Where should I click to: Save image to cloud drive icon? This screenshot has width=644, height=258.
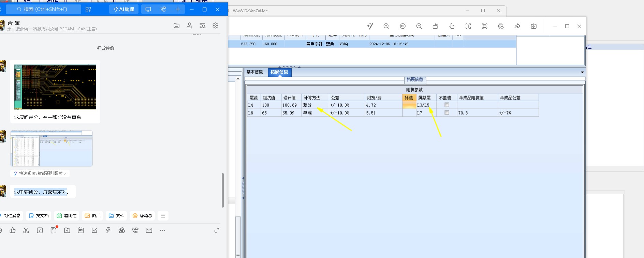[501, 26]
